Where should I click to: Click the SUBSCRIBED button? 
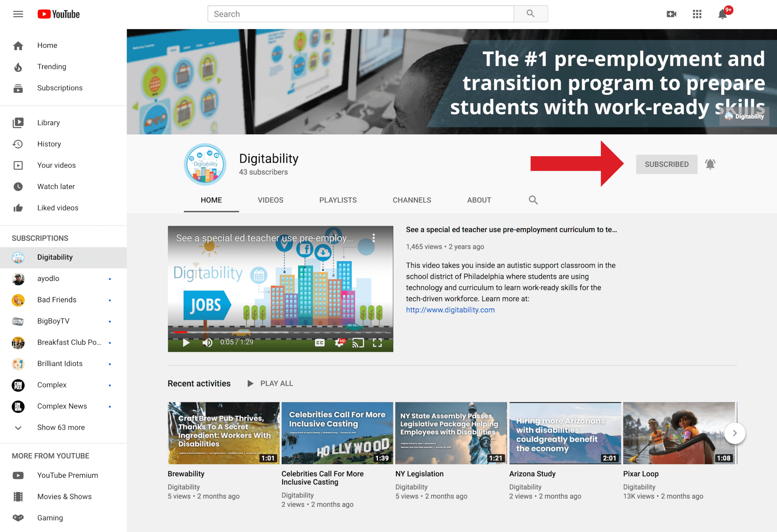tap(666, 165)
